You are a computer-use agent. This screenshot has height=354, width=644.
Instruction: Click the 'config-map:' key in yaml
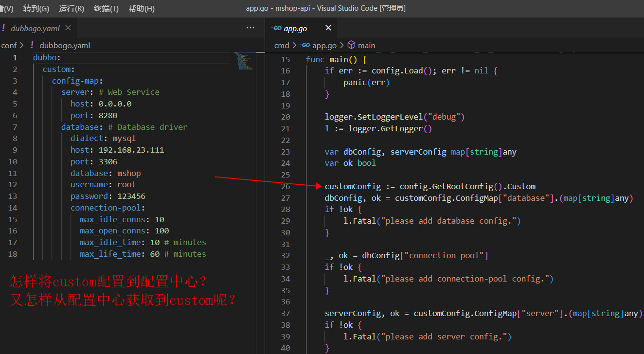(77, 81)
